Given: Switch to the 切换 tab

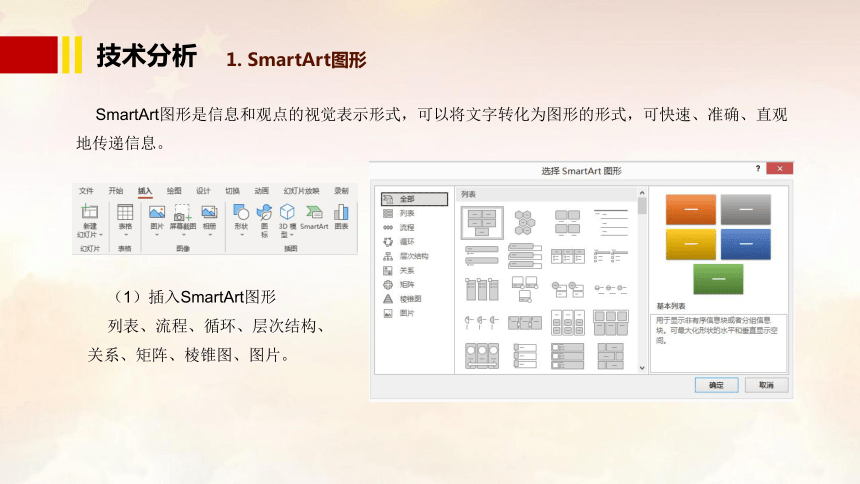Looking at the screenshot, I should pyautogui.click(x=232, y=190).
